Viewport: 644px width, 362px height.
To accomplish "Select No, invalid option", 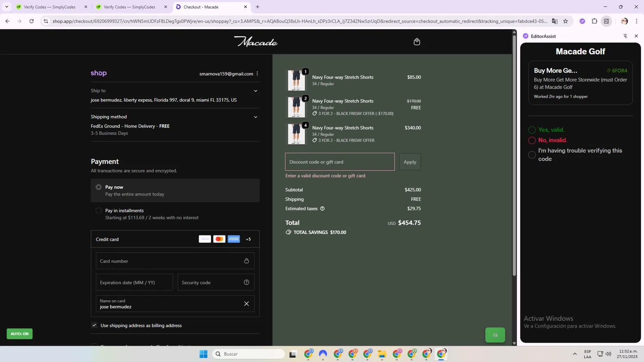I will point(532,140).
